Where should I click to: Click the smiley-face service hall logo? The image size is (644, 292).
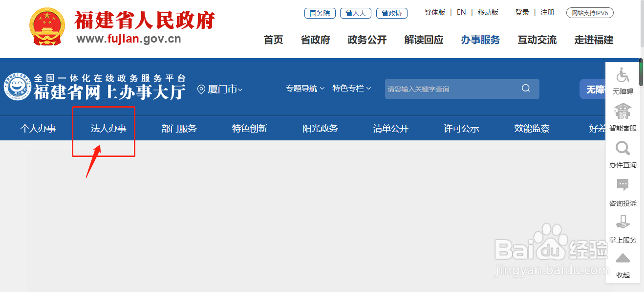[x=18, y=87]
